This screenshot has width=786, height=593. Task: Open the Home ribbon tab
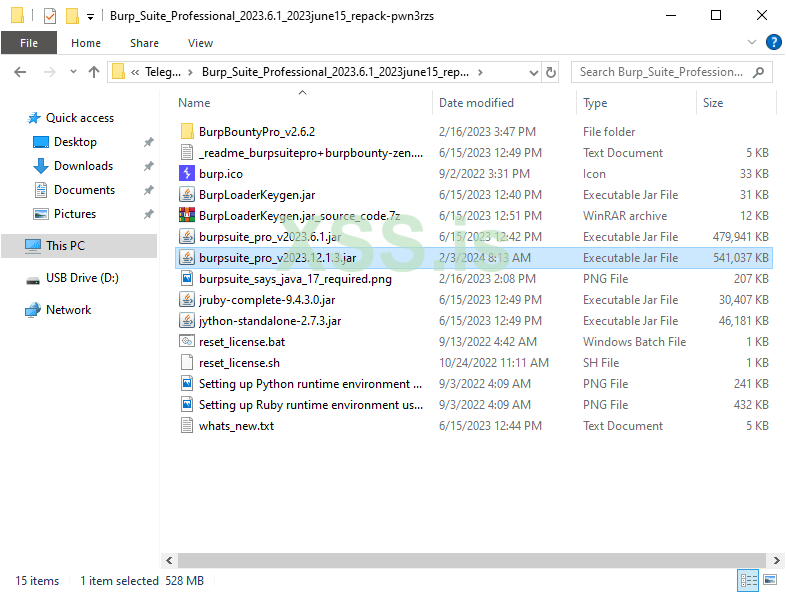point(86,43)
